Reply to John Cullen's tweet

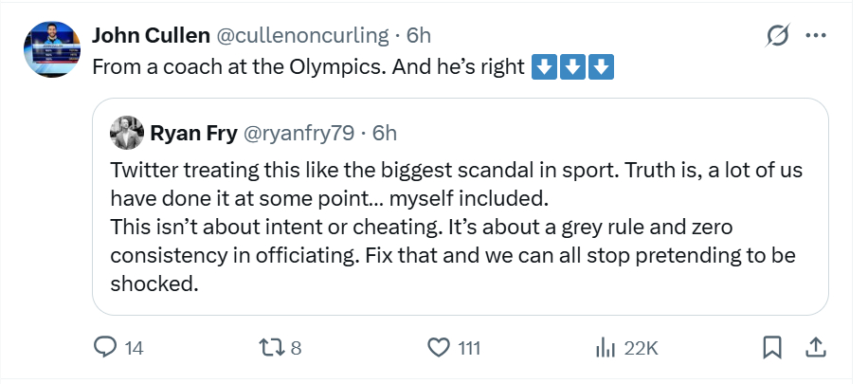click(106, 348)
